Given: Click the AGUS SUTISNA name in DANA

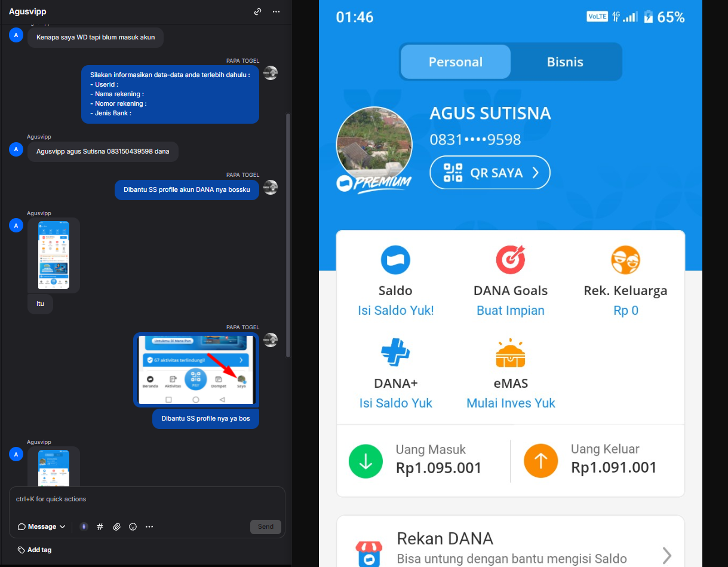Looking at the screenshot, I should pos(490,113).
